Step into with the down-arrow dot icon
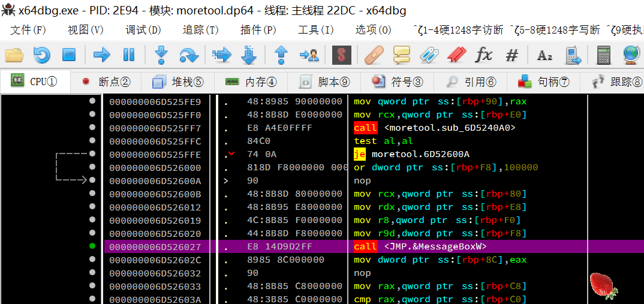The image size is (644, 304). [x=162, y=55]
